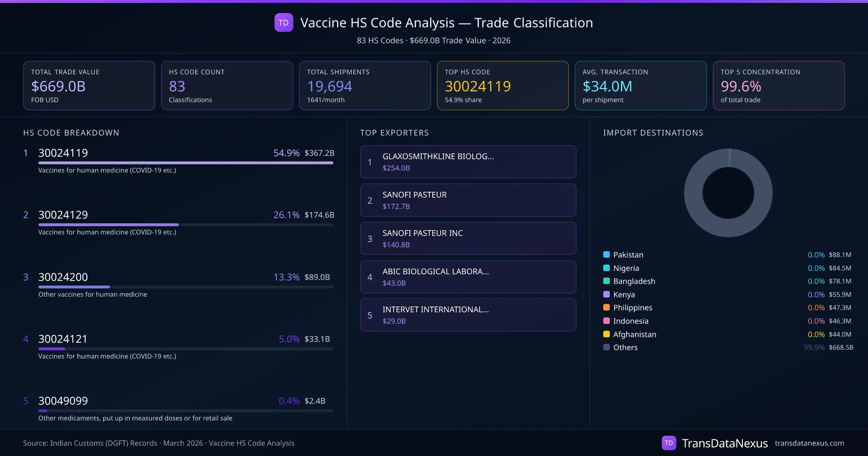Open the Total Shipments card

365,85
